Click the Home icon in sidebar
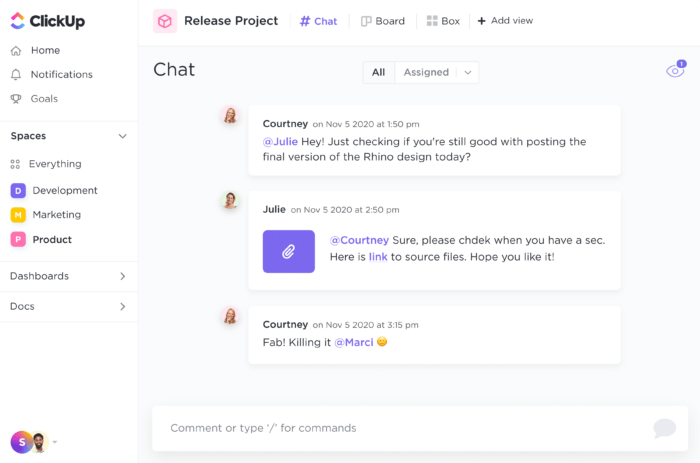This screenshot has height=463, width=700. coord(16,51)
